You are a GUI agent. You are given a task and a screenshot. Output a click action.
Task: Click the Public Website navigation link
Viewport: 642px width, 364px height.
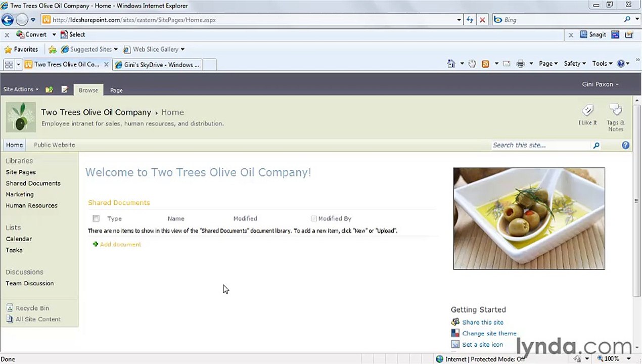[54, 145]
